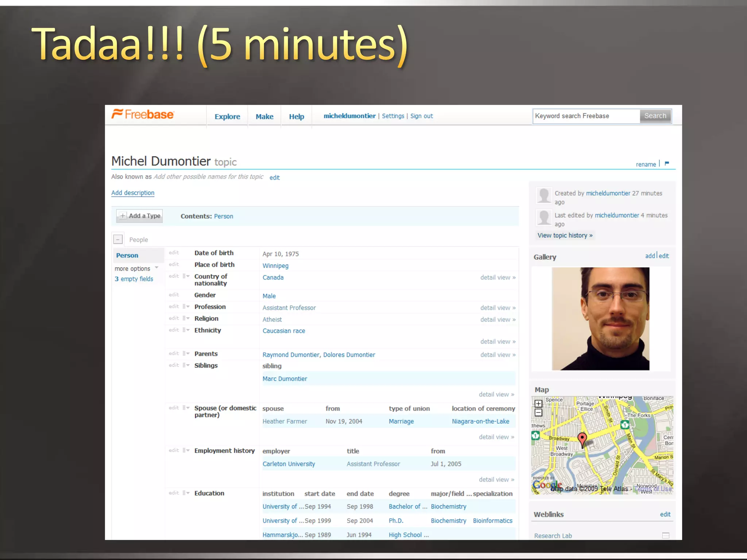Screen dimensions: 747x560
Task: Click the creator avatar icon
Action: [544, 195]
